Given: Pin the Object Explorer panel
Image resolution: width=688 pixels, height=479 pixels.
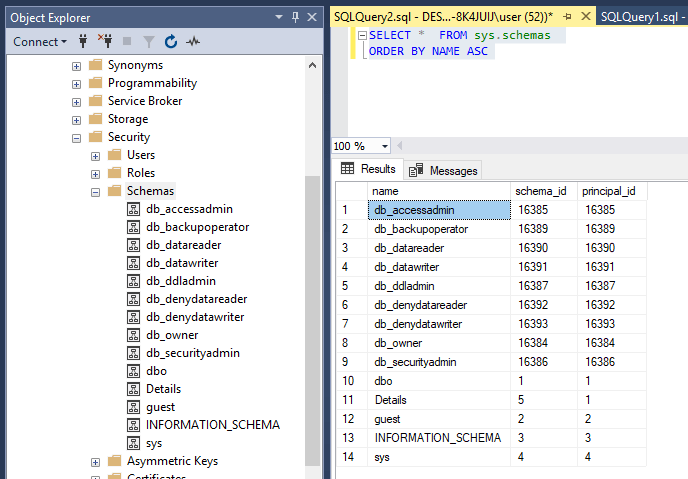Looking at the screenshot, I should point(295,17).
